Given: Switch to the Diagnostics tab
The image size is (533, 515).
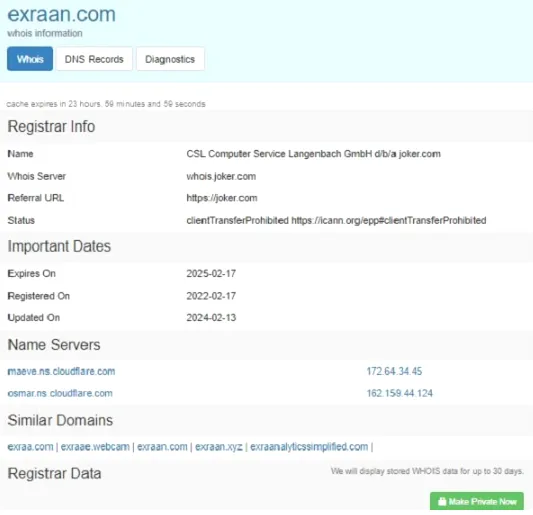Looking at the screenshot, I should (x=170, y=59).
